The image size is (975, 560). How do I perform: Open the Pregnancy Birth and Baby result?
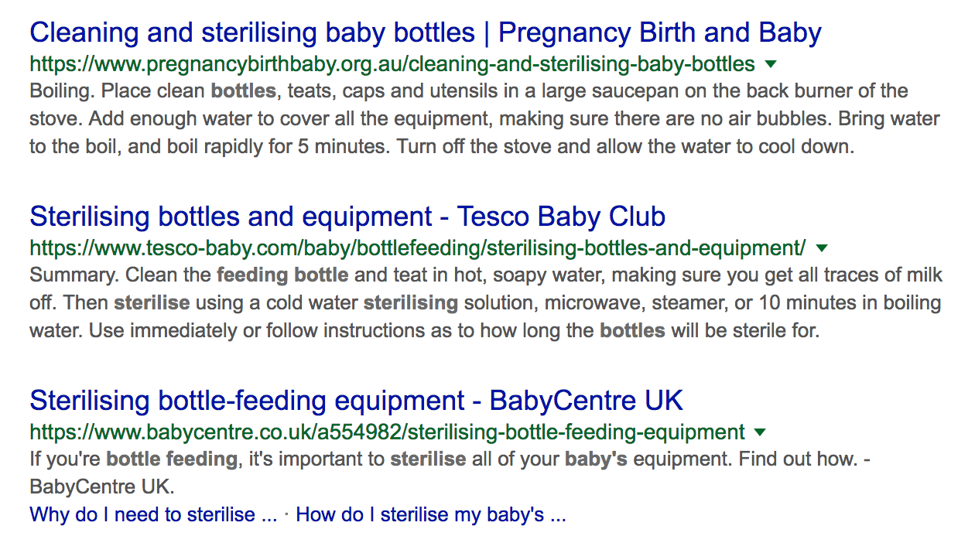coord(425,32)
